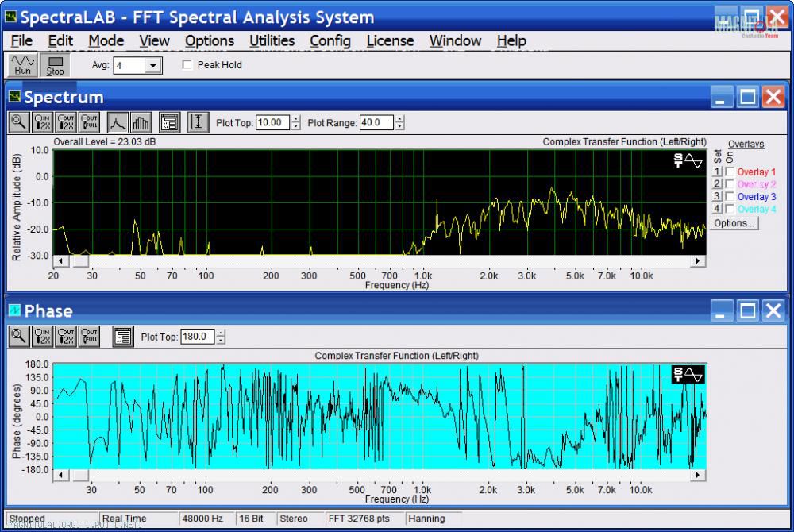Click the Phase Plot Top input field
Image resolution: width=794 pixels, height=532 pixels.
[x=198, y=337]
